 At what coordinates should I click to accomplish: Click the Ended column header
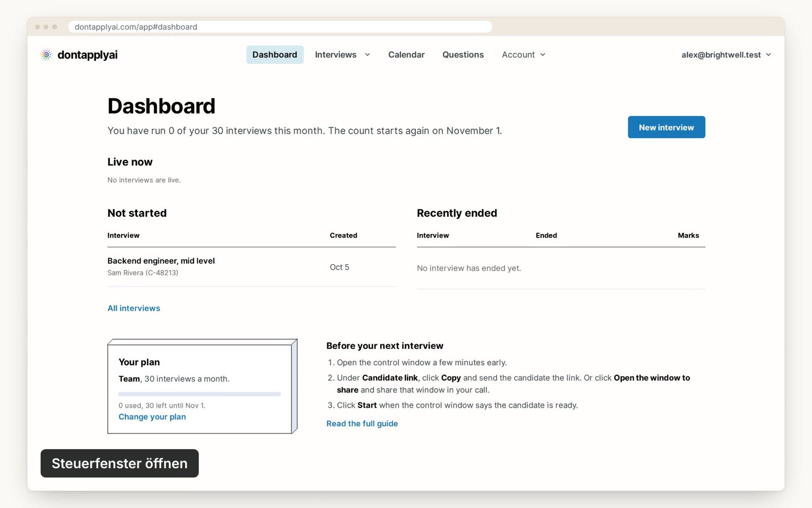tap(546, 236)
